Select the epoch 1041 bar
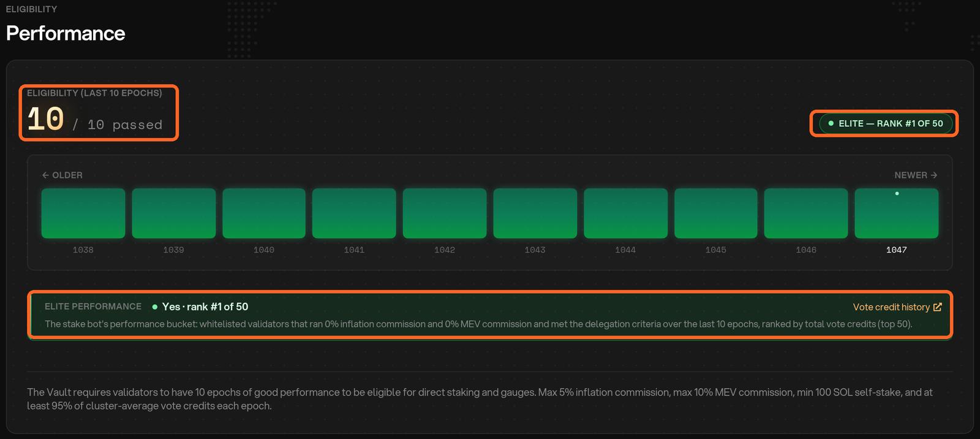This screenshot has height=439, width=980. pyautogui.click(x=354, y=213)
